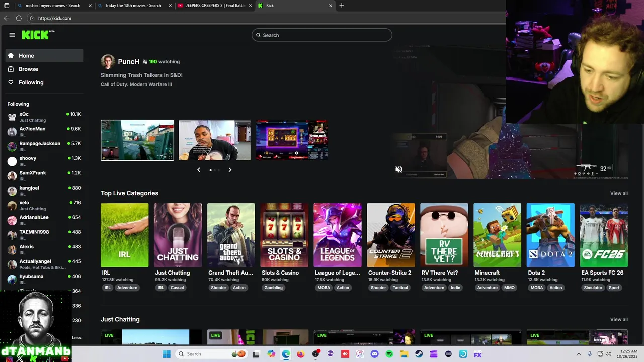Go back with the browser back arrow
This screenshot has height=362, width=644.
[7, 18]
